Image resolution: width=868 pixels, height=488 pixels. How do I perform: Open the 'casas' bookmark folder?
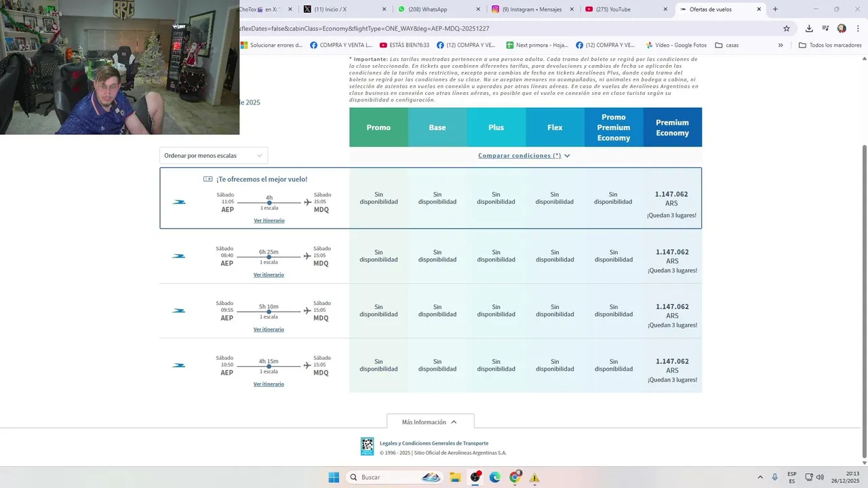[x=727, y=45]
